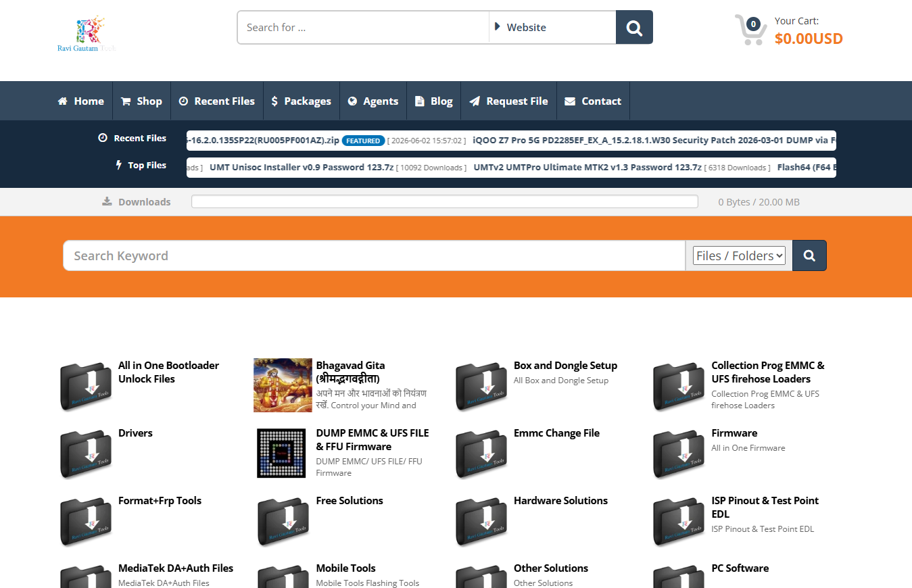Open iQOO Z7 Pro 5G recent file
Image resolution: width=912 pixels, height=588 pixels.
coord(654,140)
